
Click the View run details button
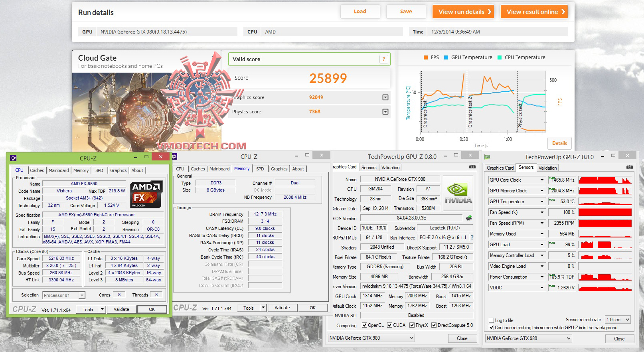463,12
